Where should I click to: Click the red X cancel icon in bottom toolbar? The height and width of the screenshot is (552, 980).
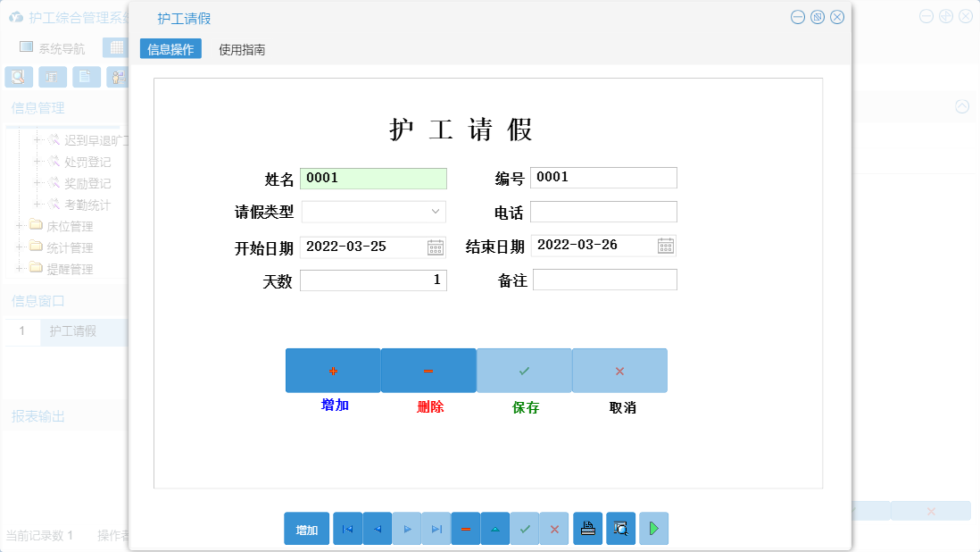554,528
